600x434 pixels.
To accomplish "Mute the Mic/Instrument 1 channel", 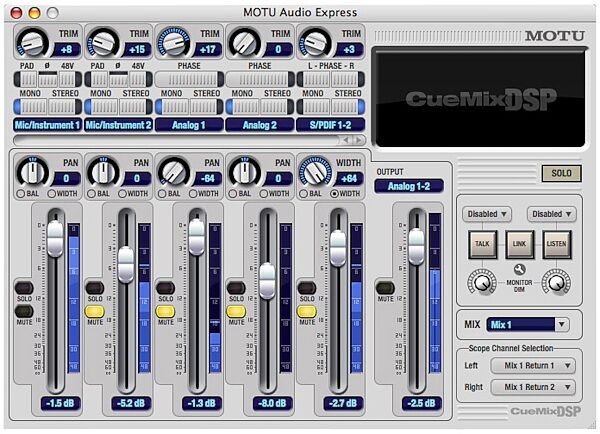I will (x=24, y=311).
